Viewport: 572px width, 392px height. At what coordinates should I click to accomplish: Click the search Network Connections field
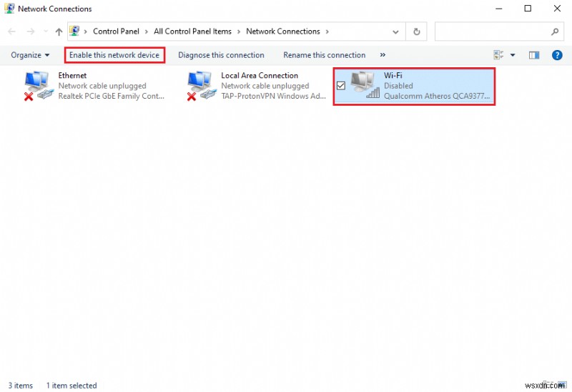pos(499,31)
